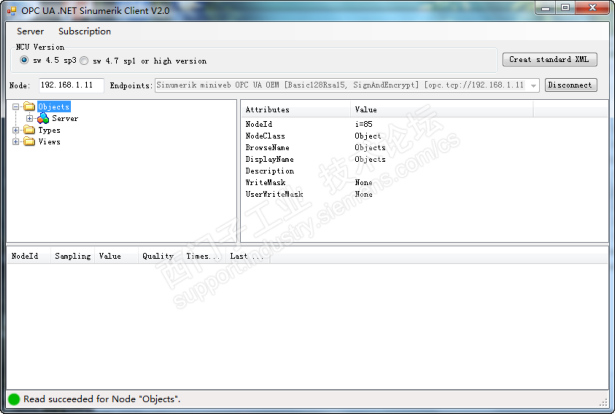
Task: Select the Types tree item label
Action: [x=49, y=130]
